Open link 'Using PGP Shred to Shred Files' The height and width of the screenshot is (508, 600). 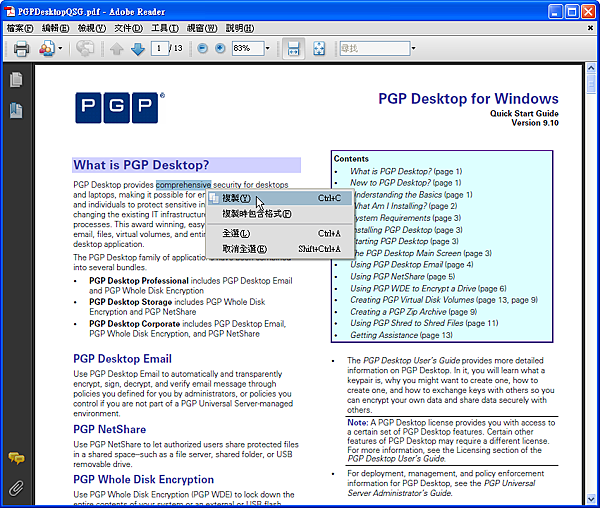pyautogui.click(x=407, y=323)
